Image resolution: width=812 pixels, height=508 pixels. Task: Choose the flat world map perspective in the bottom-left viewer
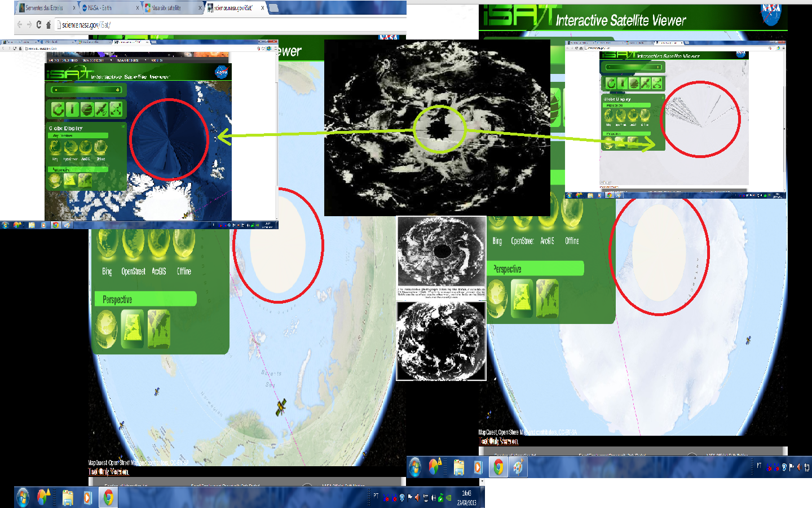click(x=158, y=330)
